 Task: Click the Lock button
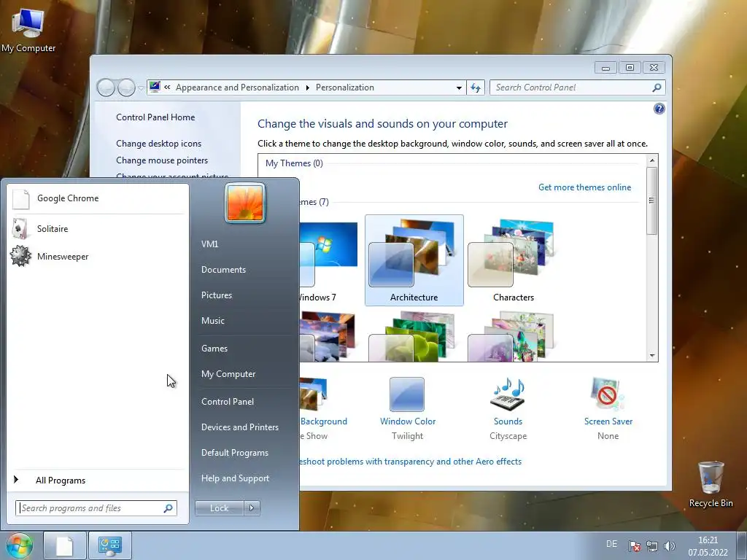[219, 508]
